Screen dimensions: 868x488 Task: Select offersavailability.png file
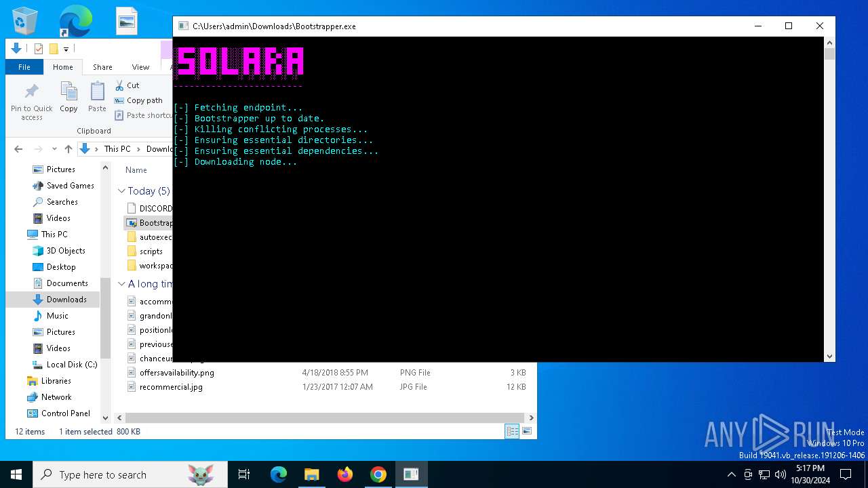coord(171,373)
